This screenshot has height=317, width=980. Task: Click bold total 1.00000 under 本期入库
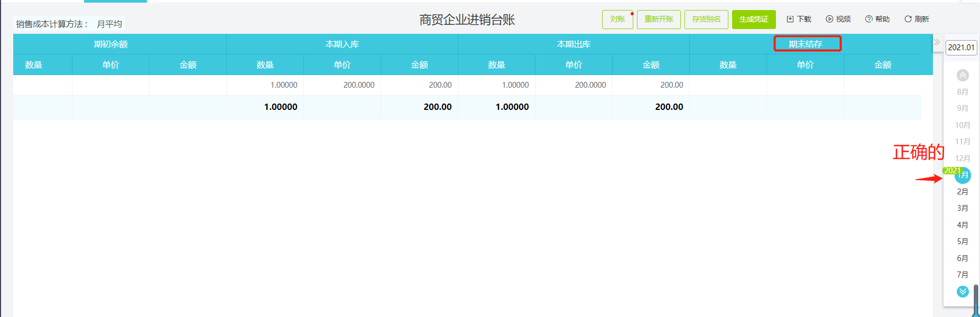(x=281, y=107)
